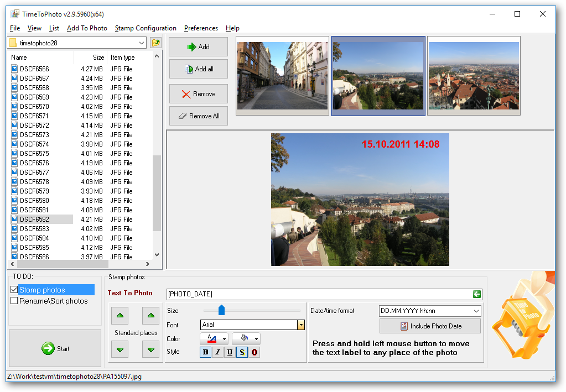Click green arrow icon in text field

(x=477, y=294)
